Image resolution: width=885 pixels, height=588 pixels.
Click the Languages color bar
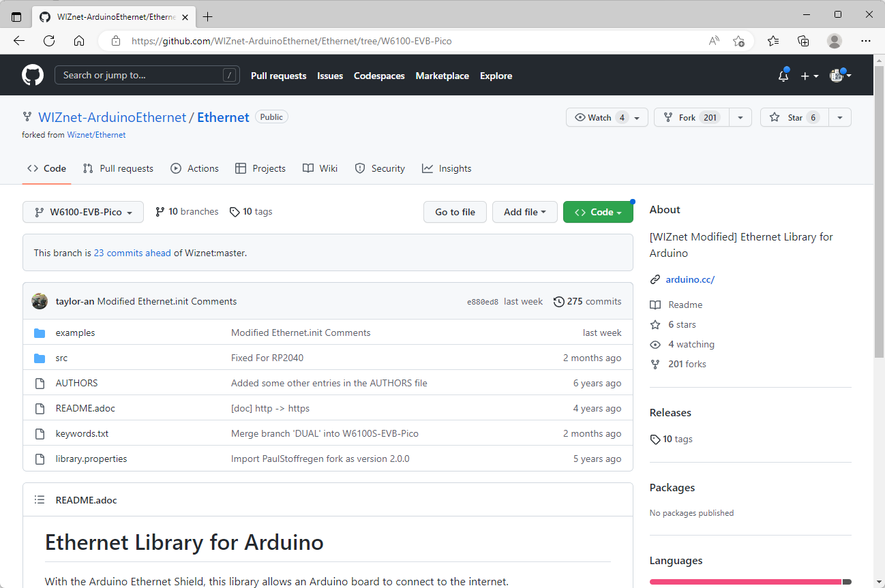pyautogui.click(x=751, y=582)
